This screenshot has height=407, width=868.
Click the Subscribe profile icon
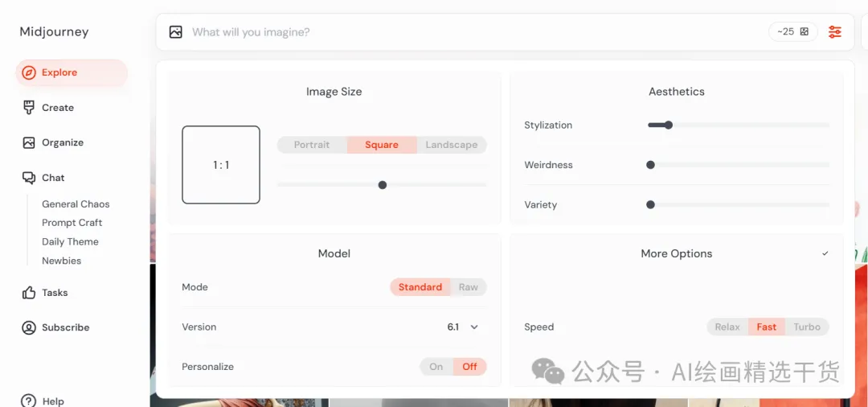pyautogui.click(x=28, y=328)
